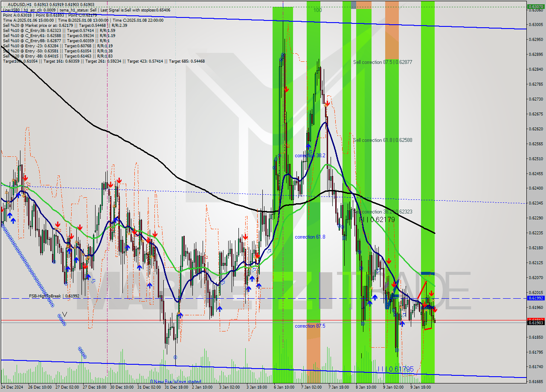The height and width of the screenshot is (392, 546).
Task: Click the 0.62345 price axis label
Action: [536, 203]
